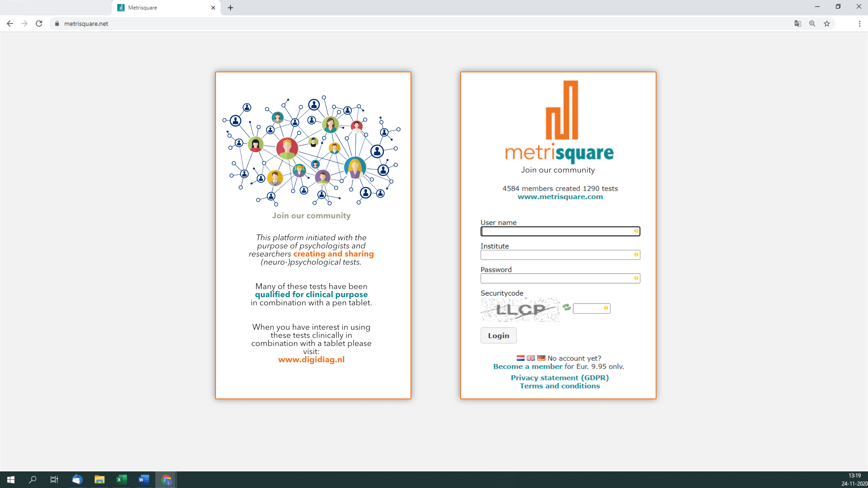Screen dimensions: 868x488
Task: Focus the Password input field
Action: pyautogui.click(x=560, y=278)
